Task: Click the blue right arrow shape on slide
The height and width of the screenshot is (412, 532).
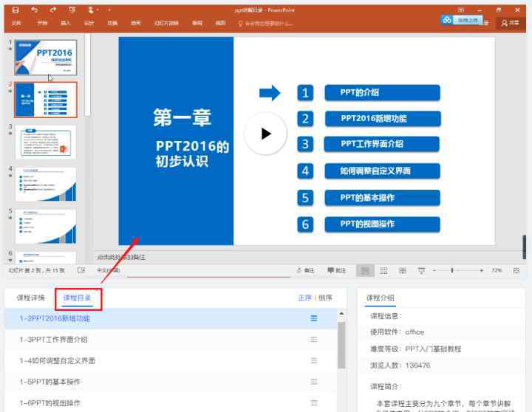Action: [x=270, y=92]
